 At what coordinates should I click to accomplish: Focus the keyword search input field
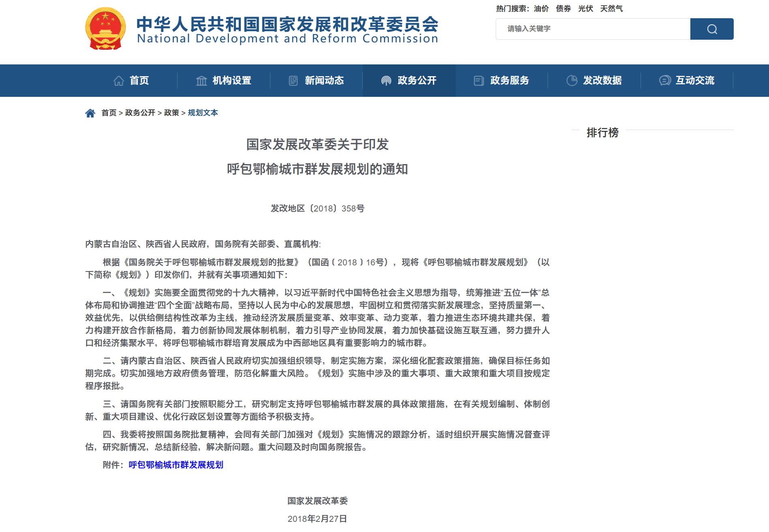593,29
